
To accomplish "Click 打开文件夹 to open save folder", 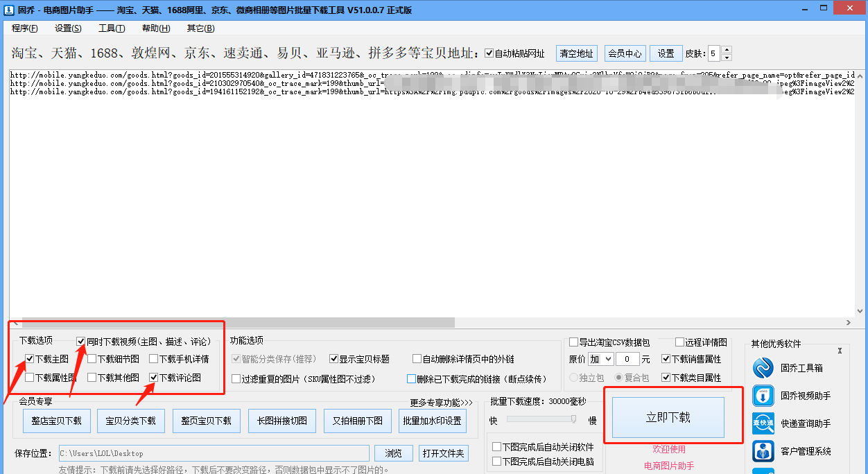I will point(444,453).
